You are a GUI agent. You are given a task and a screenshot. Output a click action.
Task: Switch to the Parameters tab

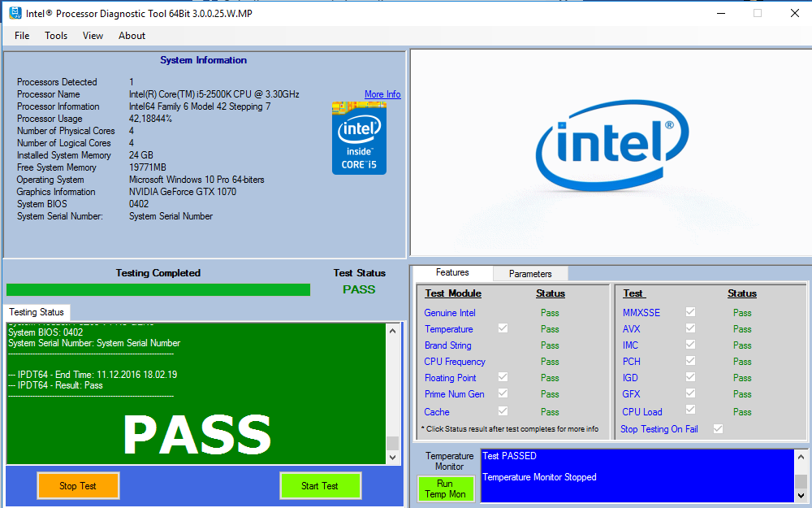coord(530,274)
